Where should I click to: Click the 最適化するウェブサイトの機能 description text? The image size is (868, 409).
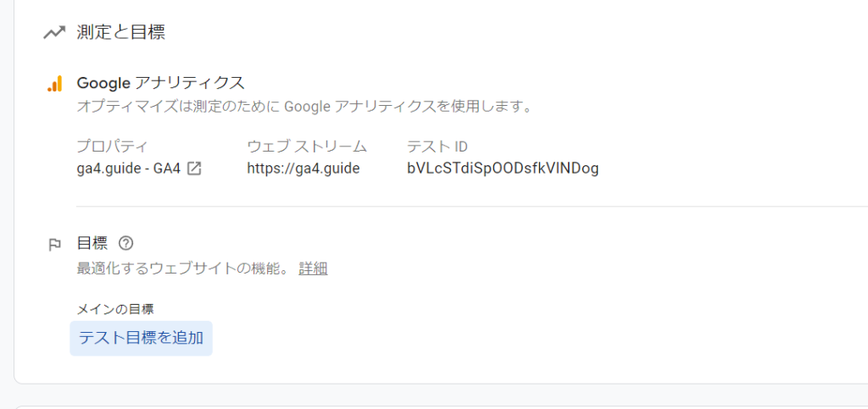pyautogui.click(x=183, y=269)
